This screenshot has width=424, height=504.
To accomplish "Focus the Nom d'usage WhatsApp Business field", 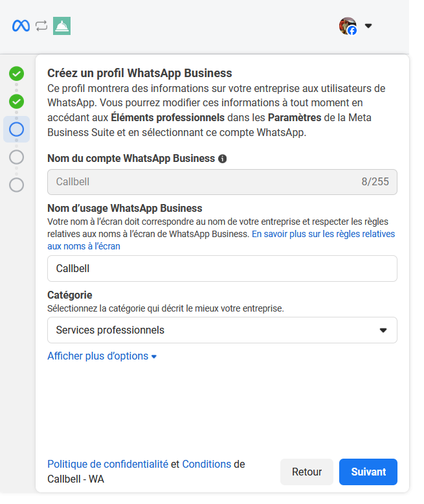I will 222,269.
